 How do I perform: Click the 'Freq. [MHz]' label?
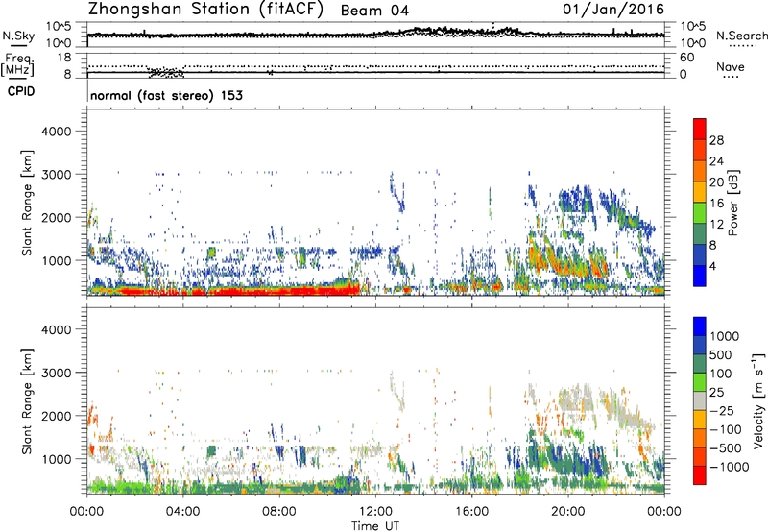coord(18,64)
